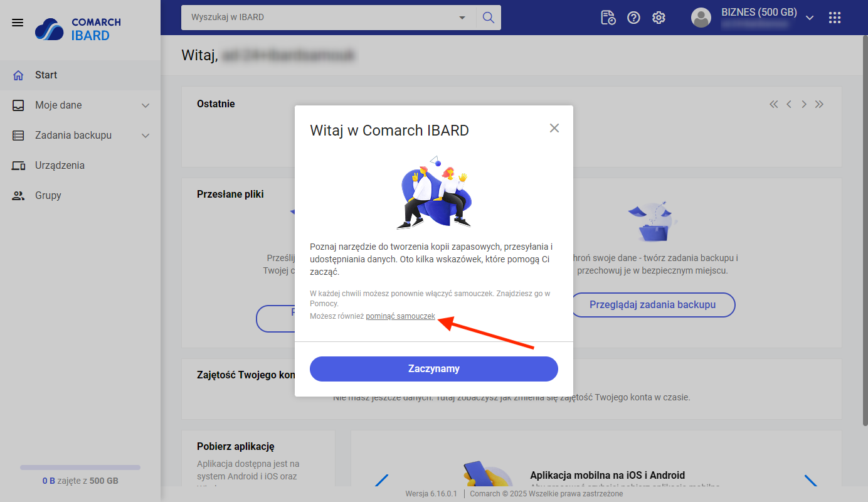Select Grupy in the sidebar

pyautogui.click(x=80, y=196)
